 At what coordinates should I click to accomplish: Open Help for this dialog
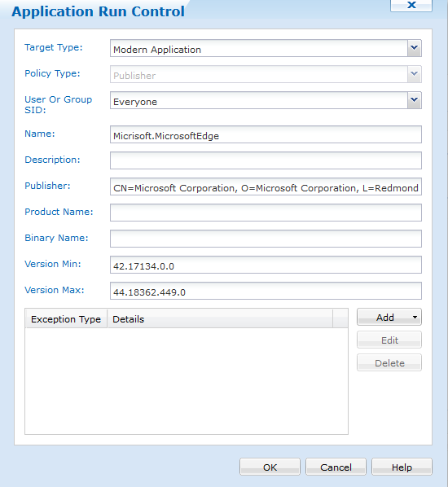point(402,467)
